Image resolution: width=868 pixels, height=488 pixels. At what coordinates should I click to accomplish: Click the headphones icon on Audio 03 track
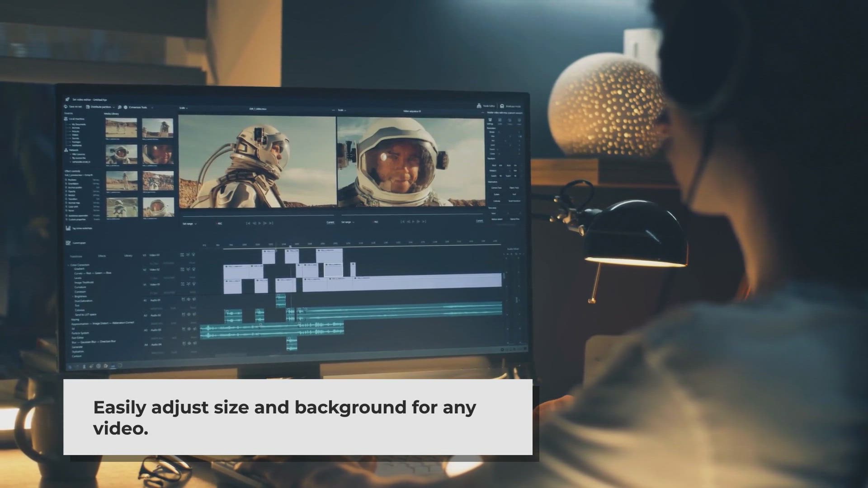point(184,329)
